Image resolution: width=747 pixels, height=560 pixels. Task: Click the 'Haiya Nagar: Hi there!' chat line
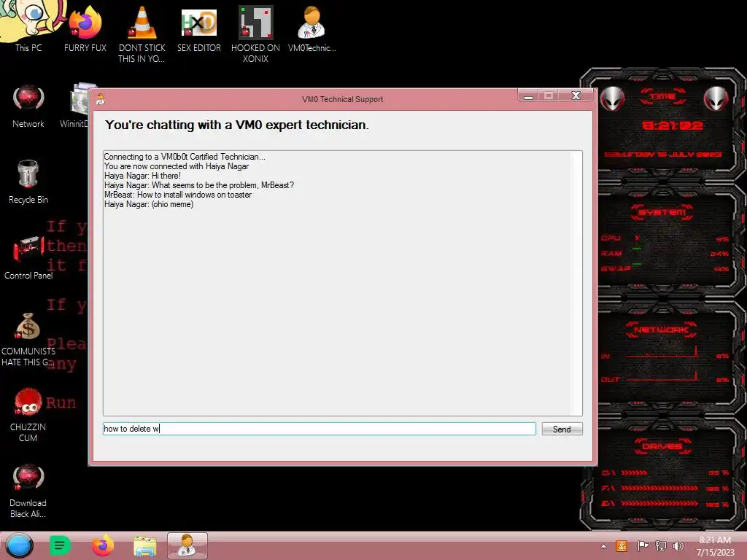142,176
